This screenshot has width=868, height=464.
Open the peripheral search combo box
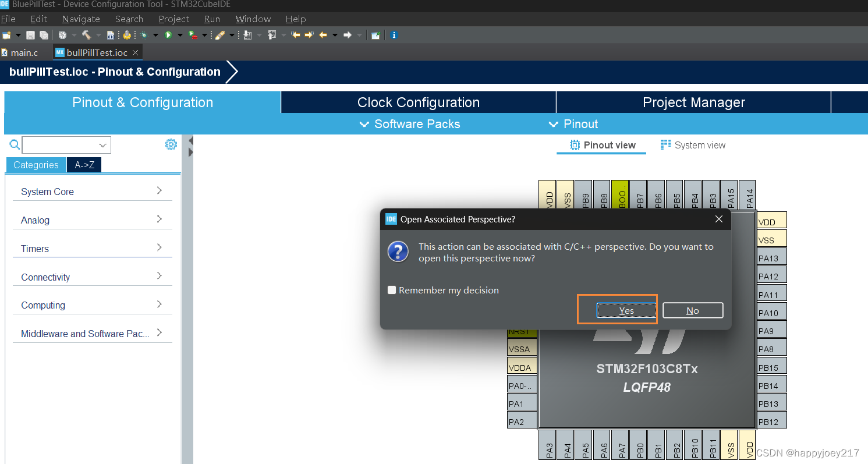[66, 145]
